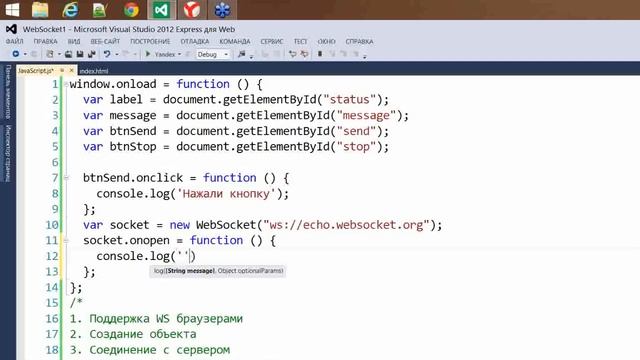Launch Internet Explorer from the taskbar

point(70,10)
